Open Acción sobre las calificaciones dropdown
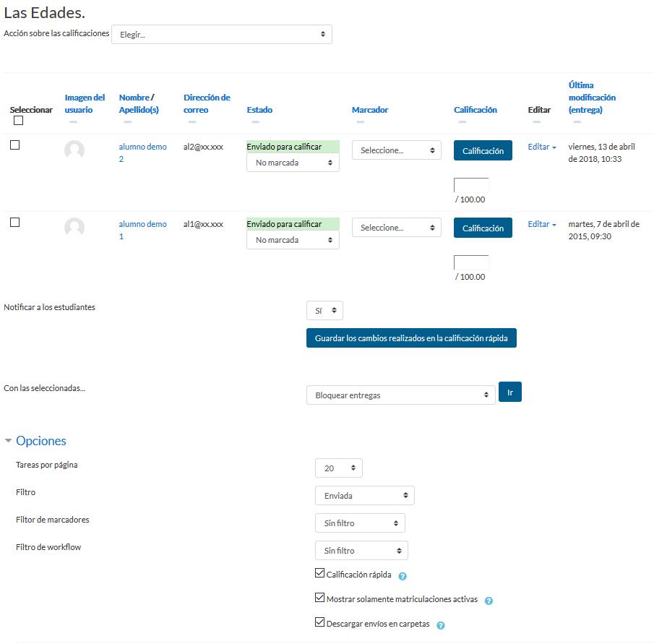The image size is (654, 644). 221,34
